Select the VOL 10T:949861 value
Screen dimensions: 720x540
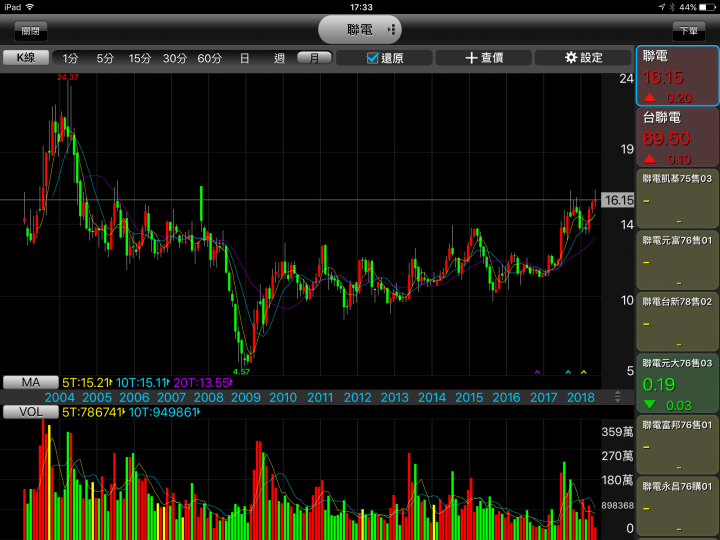pos(164,412)
